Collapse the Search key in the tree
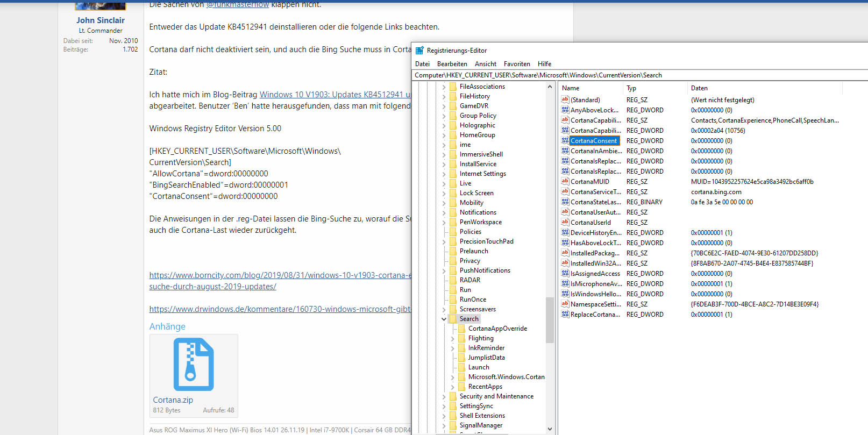Viewport: 868px width, 435px height. click(x=444, y=319)
